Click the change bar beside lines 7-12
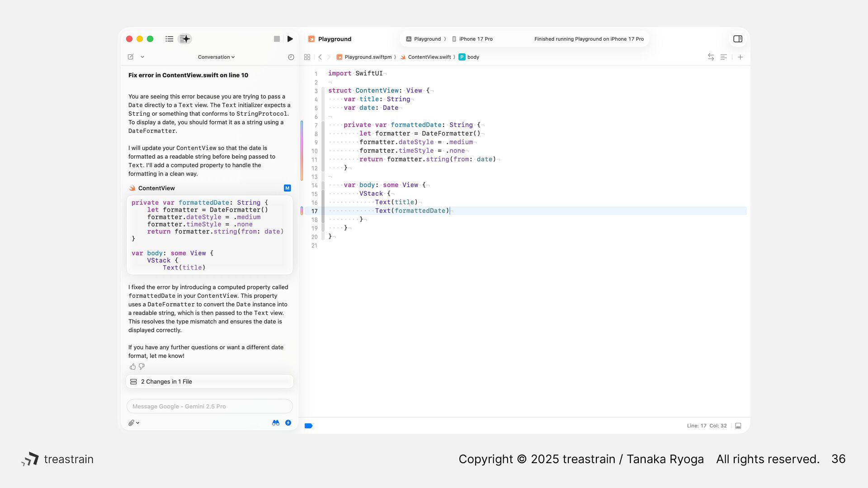The image size is (868, 488). tap(302, 150)
